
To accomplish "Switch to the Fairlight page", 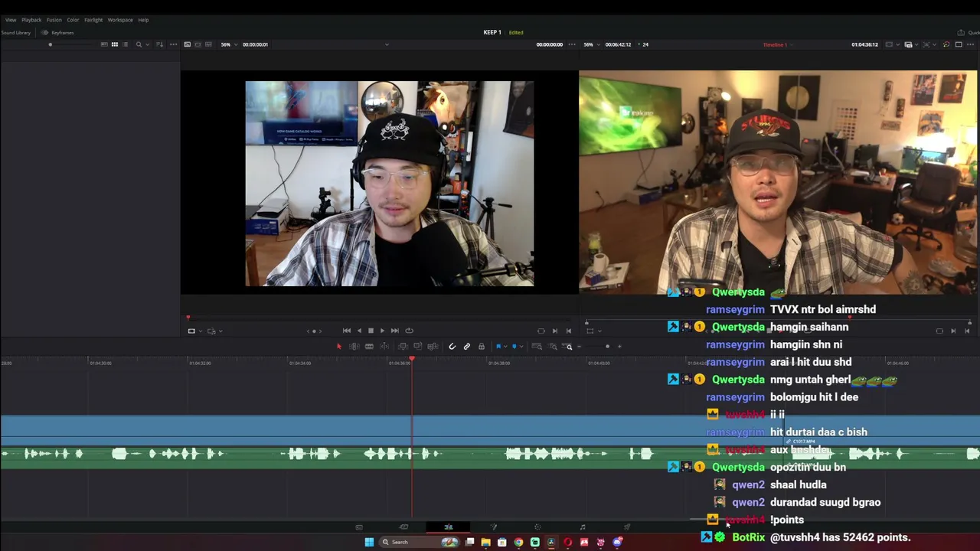I will 583,527.
